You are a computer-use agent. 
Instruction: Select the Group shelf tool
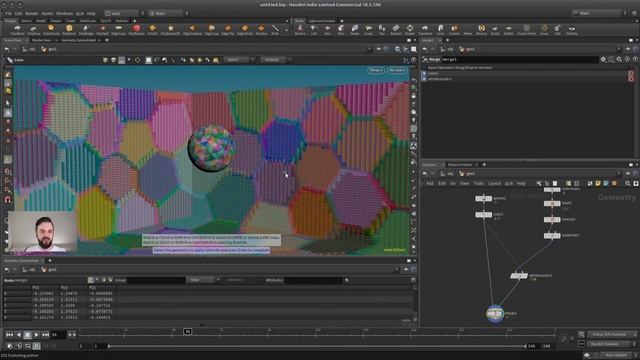pyautogui.click(x=544, y=29)
